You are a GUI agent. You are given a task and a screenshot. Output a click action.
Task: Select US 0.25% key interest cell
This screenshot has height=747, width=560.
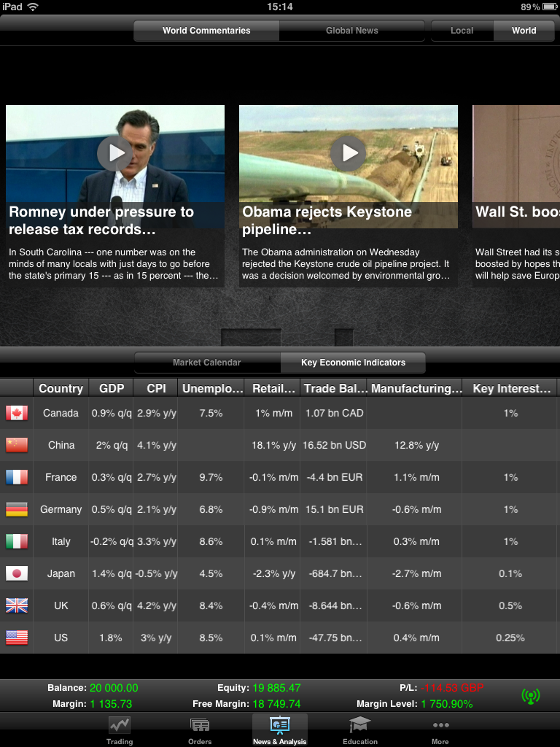click(510, 638)
